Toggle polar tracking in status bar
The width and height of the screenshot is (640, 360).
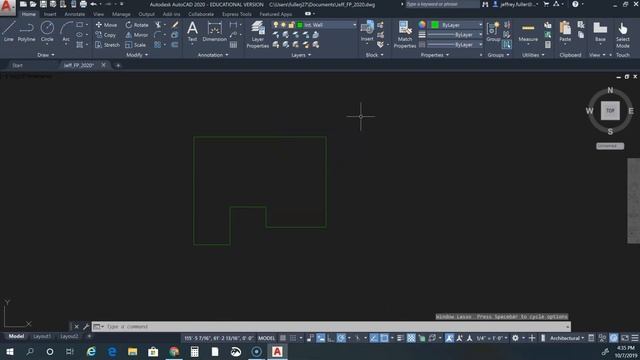[341, 338]
